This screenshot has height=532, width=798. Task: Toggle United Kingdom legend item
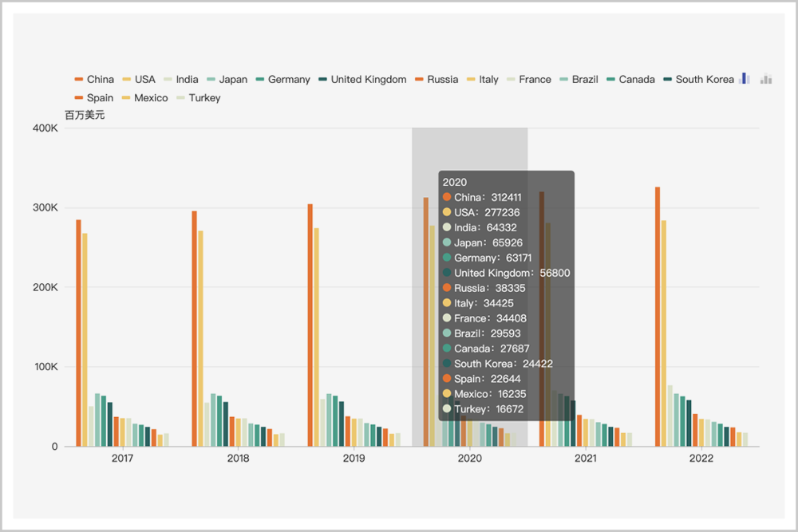[362, 79]
